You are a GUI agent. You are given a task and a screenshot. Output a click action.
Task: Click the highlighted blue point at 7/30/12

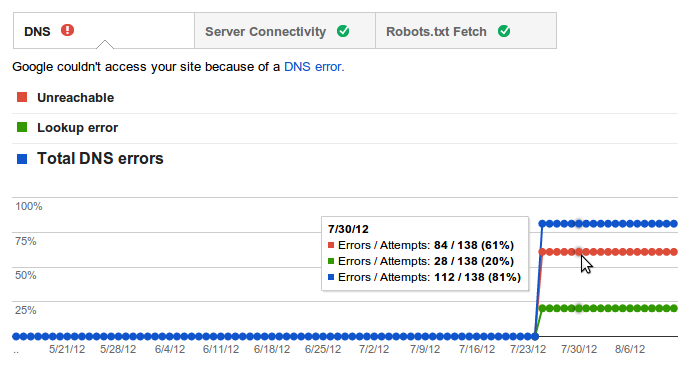coord(578,223)
